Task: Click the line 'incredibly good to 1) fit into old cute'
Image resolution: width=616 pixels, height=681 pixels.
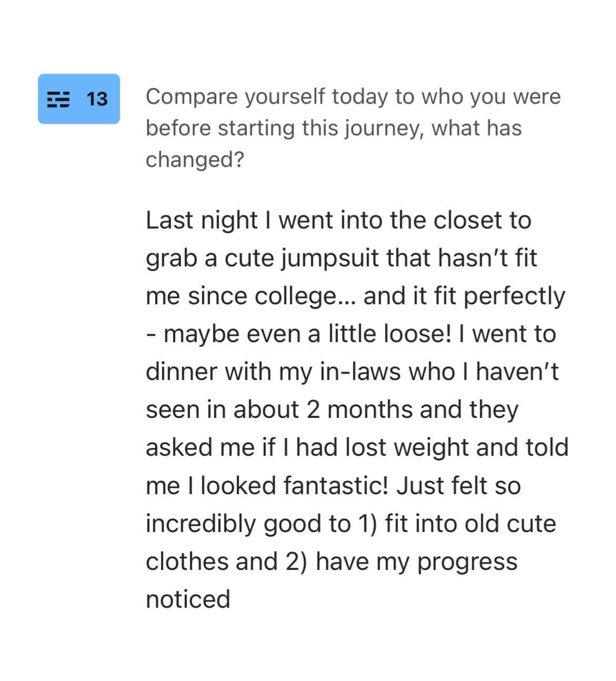Action: tap(351, 524)
